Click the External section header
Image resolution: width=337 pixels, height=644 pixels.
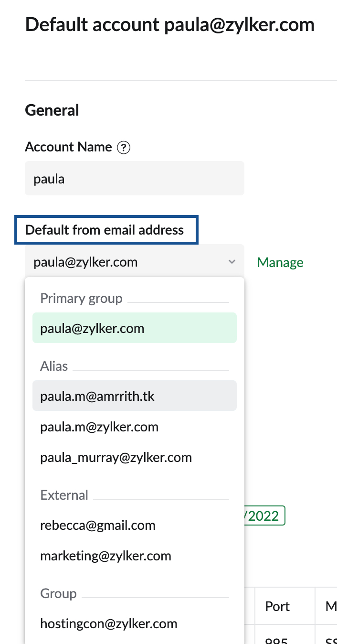(x=64, y=495)
